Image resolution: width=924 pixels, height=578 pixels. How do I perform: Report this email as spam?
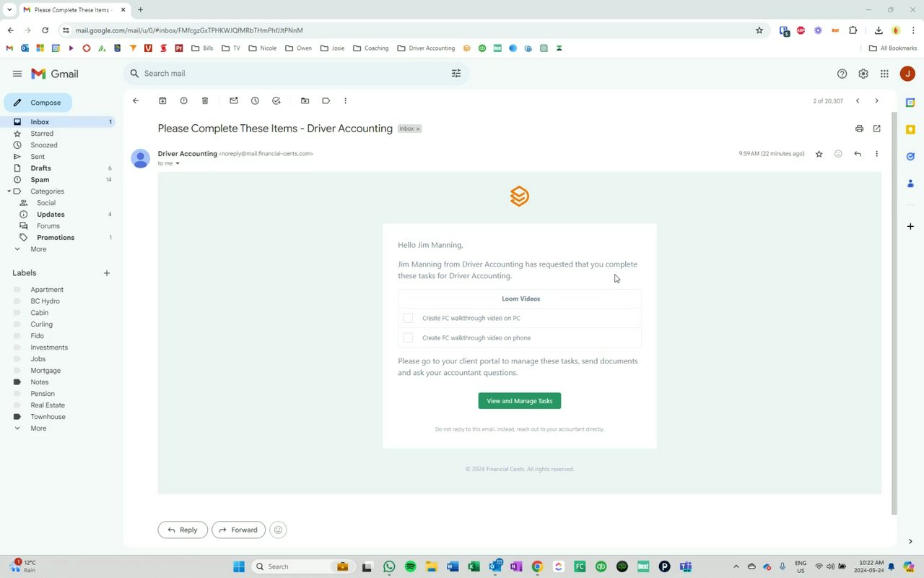[183, 100]
